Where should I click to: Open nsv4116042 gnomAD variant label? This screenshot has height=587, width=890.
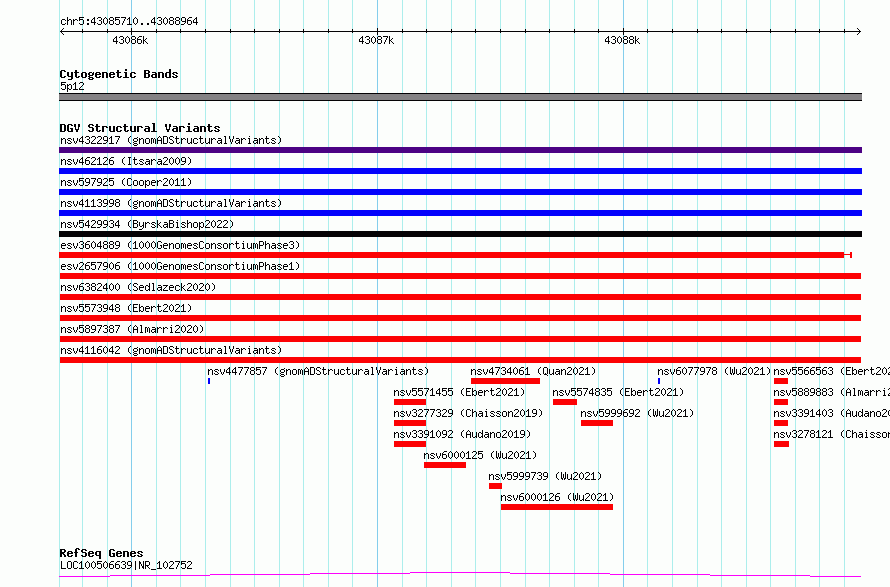point(171,350)
